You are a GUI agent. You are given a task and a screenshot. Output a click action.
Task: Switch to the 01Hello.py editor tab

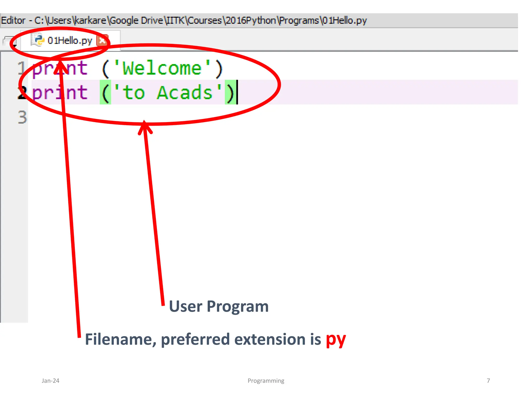coord(70,41)
